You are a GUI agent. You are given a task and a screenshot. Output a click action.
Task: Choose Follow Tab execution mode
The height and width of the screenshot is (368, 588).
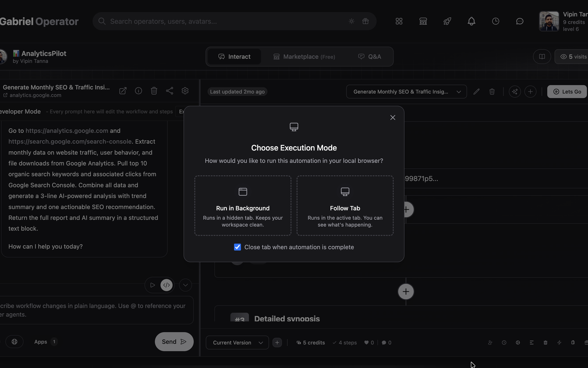pos(345,206)
